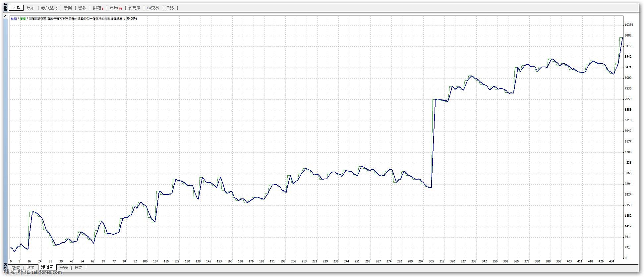The width and height of the screenshot is (644, 277).
Task: Switch to the 新聞 tab
Action: pyautogui.click(x=68, y=8)
